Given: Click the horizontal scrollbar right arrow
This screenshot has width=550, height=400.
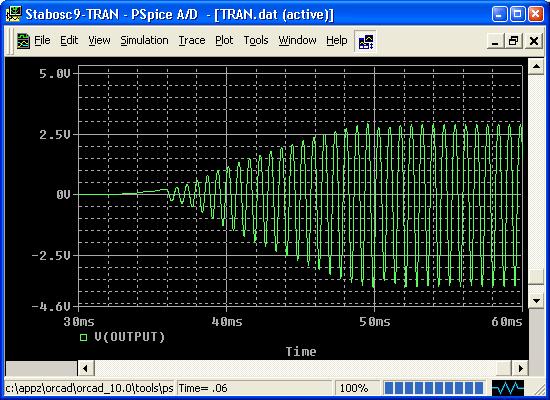Looking at the screenshot, I should tap(521, 368).
